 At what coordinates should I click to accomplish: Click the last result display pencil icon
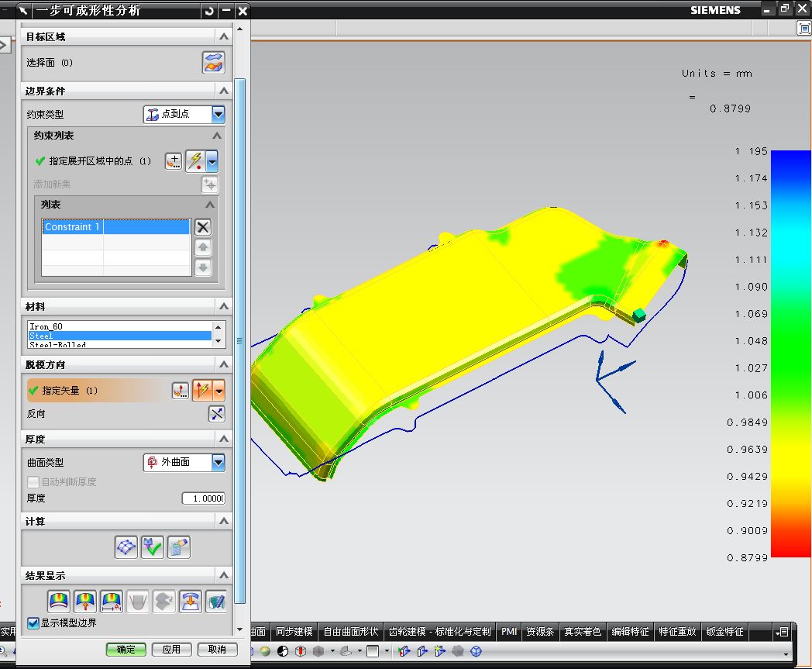coord(216,601)
